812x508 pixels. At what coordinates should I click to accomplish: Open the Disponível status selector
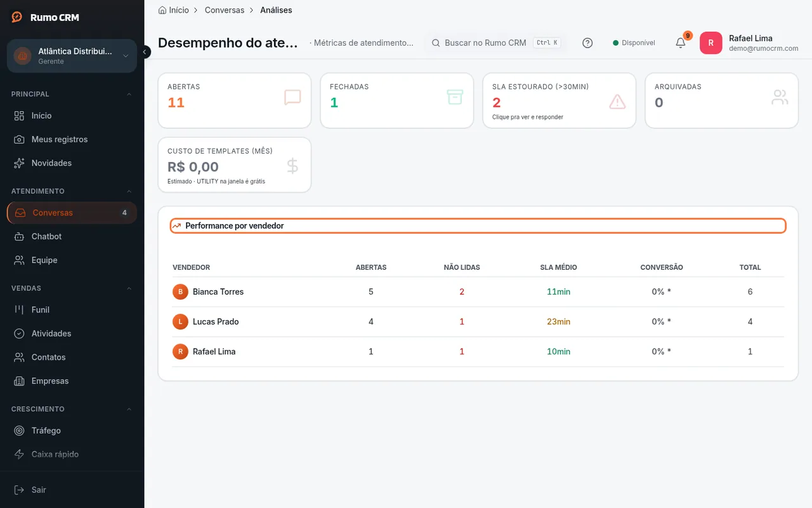[x=634, y=43]
